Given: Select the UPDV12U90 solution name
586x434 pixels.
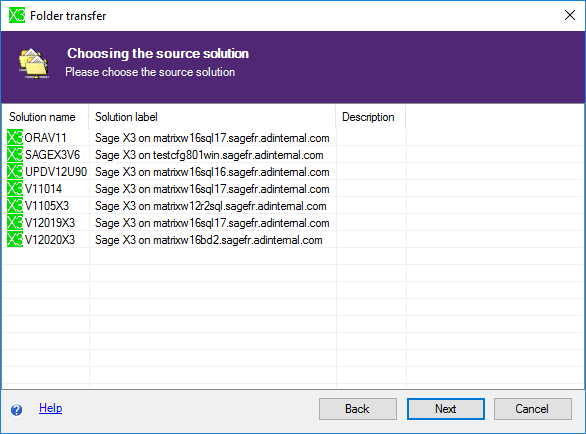Looking at the screenshot, I should tap(56, 172).
